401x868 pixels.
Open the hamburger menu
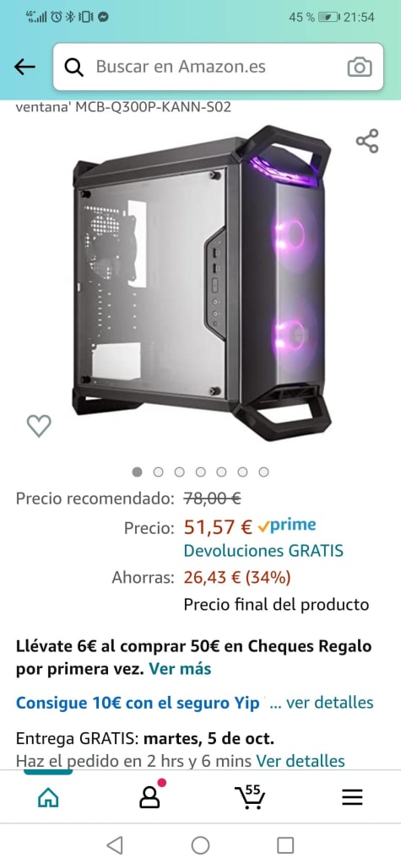coord(352,797)
